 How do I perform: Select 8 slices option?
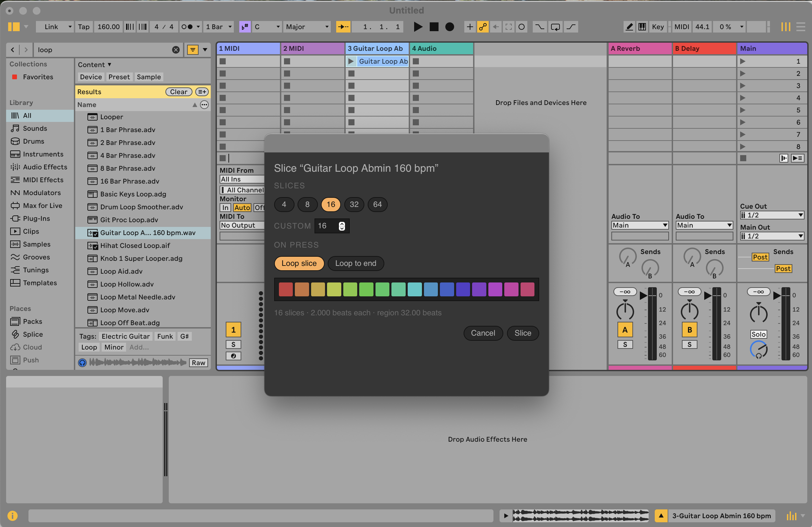pyautogui.click(x=307, y=204)
